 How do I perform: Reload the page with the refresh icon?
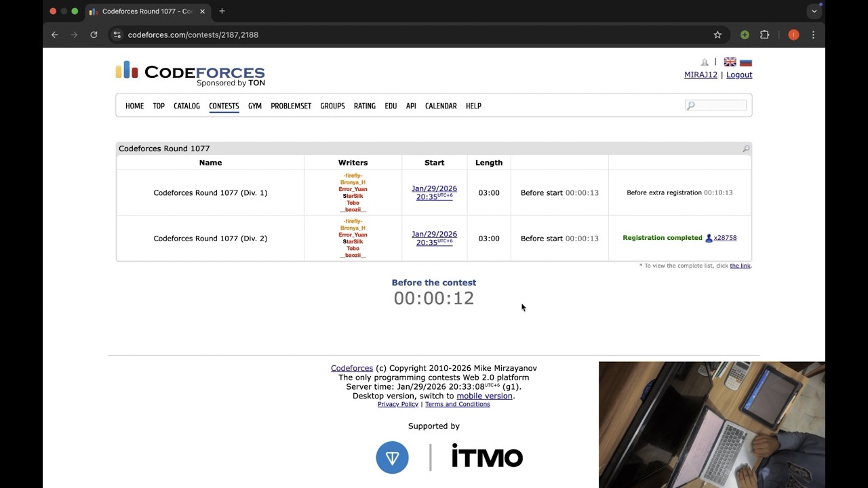[x=94, y=35]
